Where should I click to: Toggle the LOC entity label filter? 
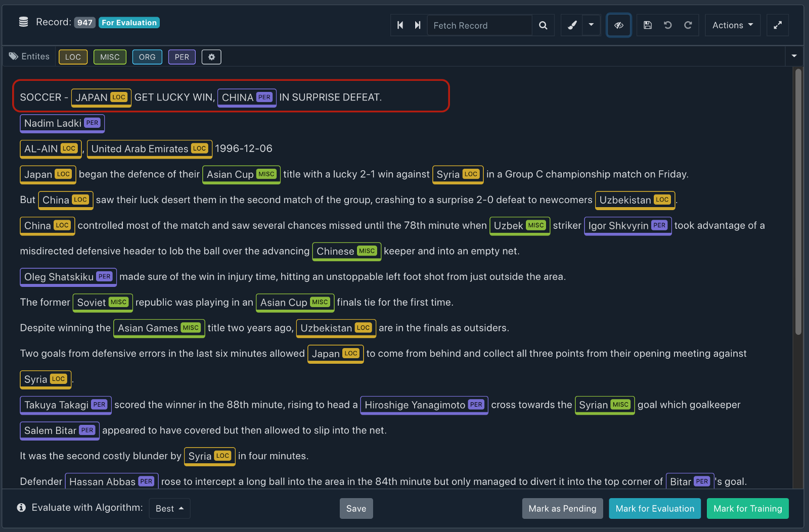pos(73,57)
